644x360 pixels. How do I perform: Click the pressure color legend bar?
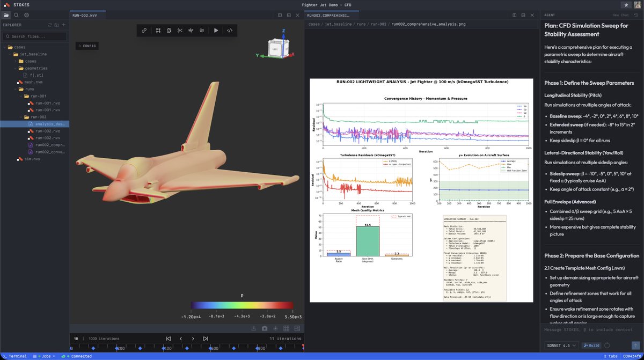(x=242, y=305)
